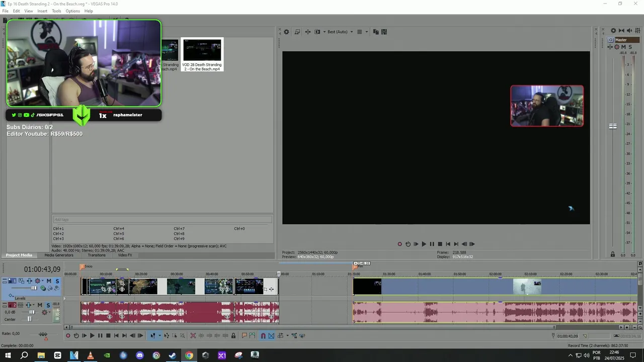Enable split screen view in preview
Screen dimensions: 644x362
(x=317, y=32)
